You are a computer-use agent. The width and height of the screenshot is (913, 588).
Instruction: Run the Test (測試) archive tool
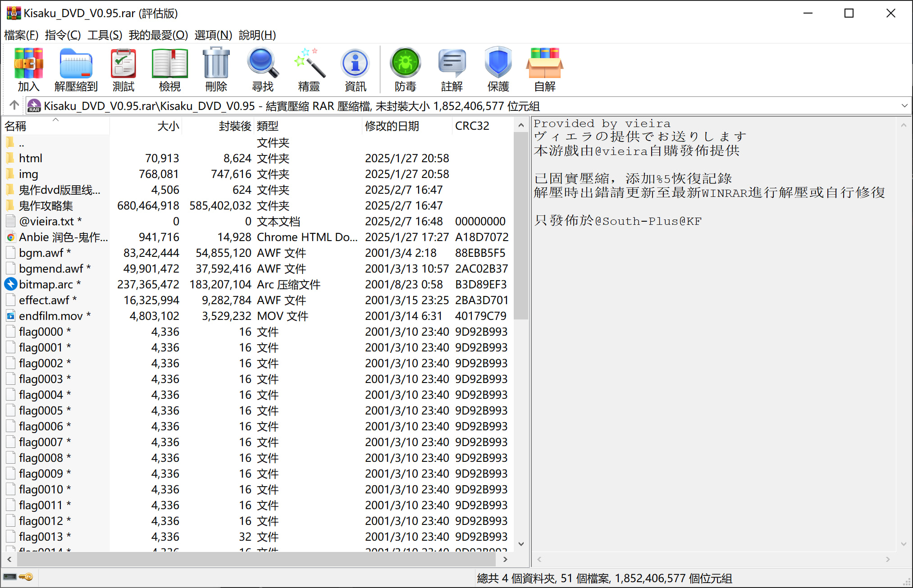coord(123,69)
